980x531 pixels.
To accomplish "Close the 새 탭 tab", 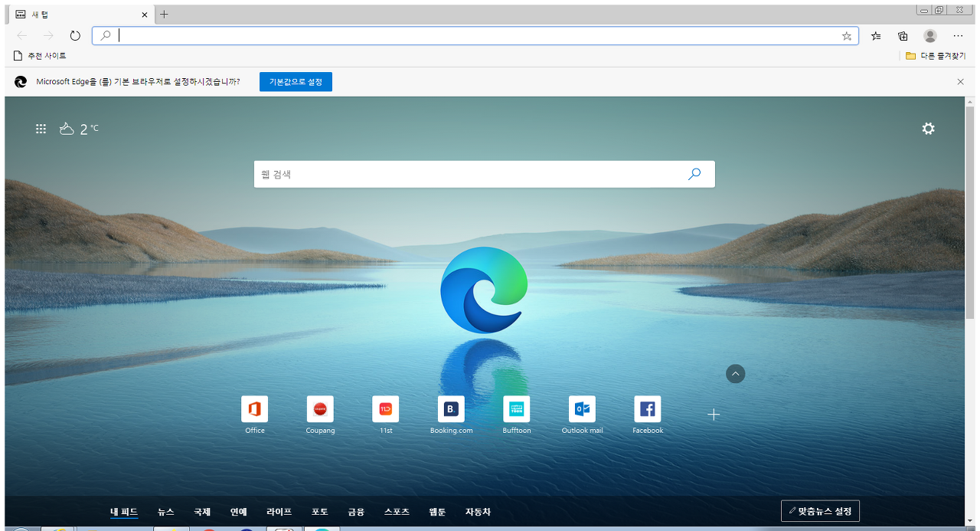I will tap(145, 15).
